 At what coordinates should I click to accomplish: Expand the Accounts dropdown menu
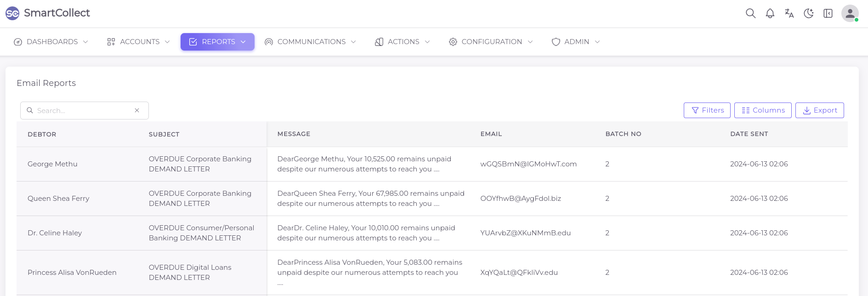tap(138, 42)
